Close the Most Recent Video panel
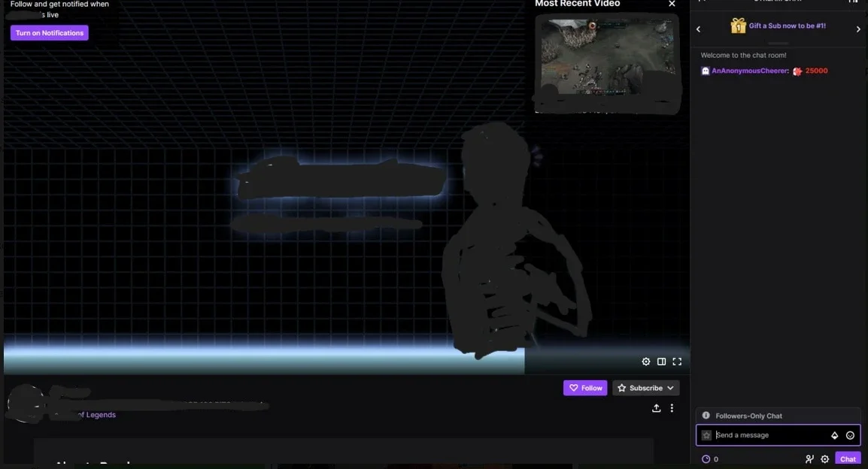The image size is (868, 469). tap(672, 4)
